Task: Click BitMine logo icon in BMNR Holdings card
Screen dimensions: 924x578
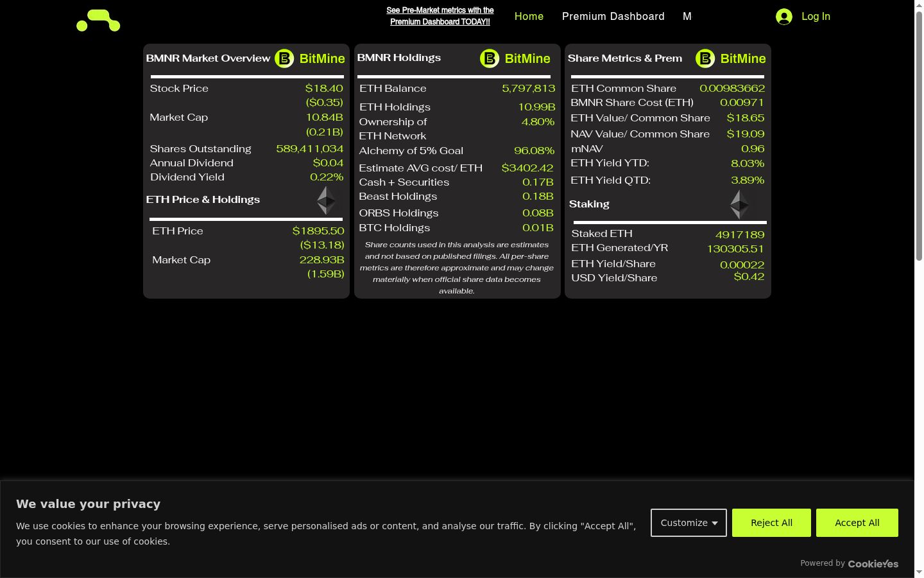Action: [x=490, y=58]
